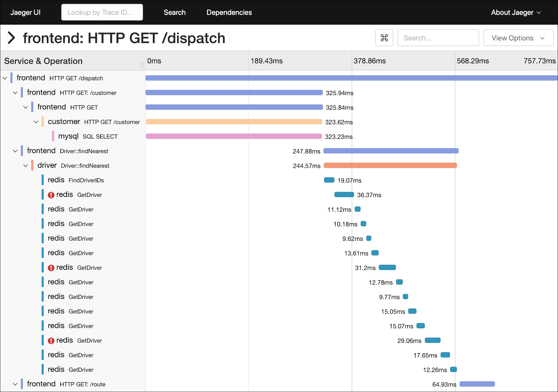This screenshot has height=392, width=558.
Task: Open the View Options dropdown
Action: click(x=518, y=38)
